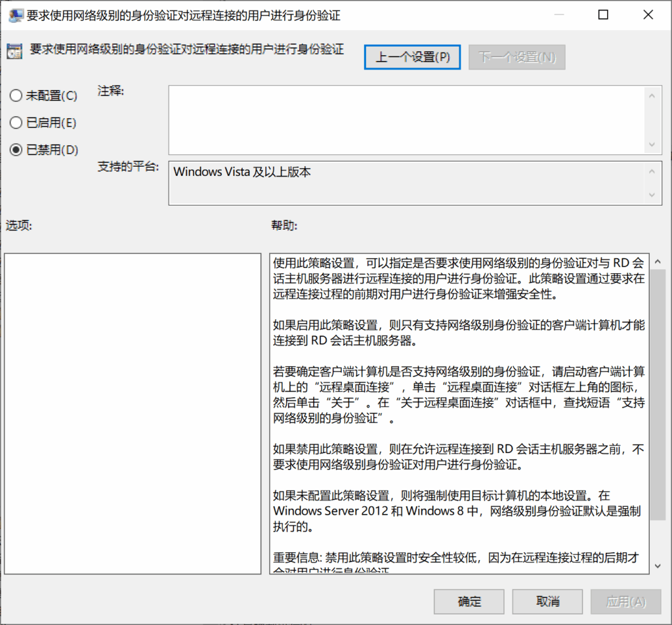Viewport: 672px width, 625px height.
Task: Click inside the 注释 comment text box
Action: click(407, 118)
